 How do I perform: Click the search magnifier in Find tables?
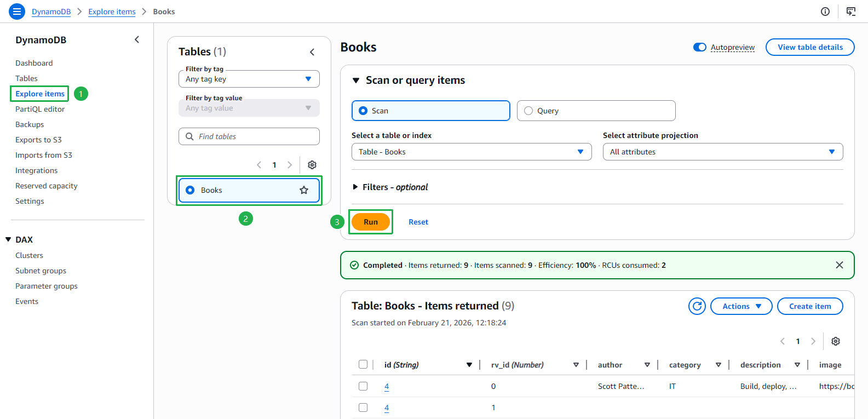(189, 136)
